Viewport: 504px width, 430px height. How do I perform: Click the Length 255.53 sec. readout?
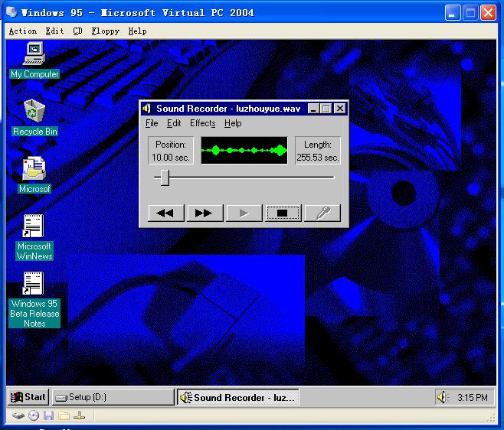point(318,151)
